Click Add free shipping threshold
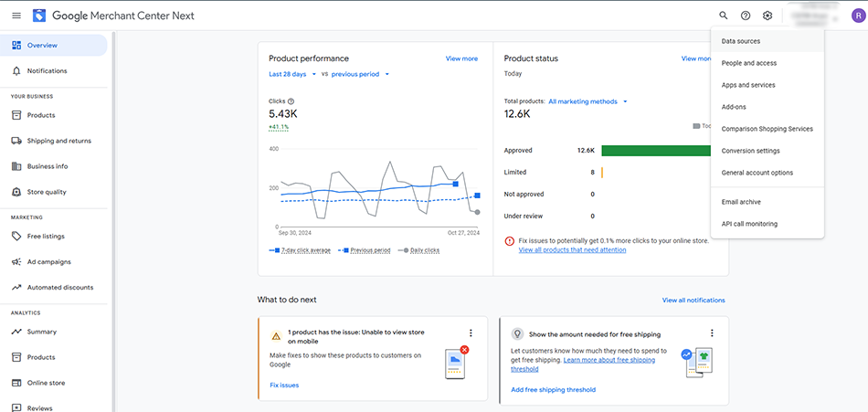Screen dimensions: 868x412 pos(553,390)
